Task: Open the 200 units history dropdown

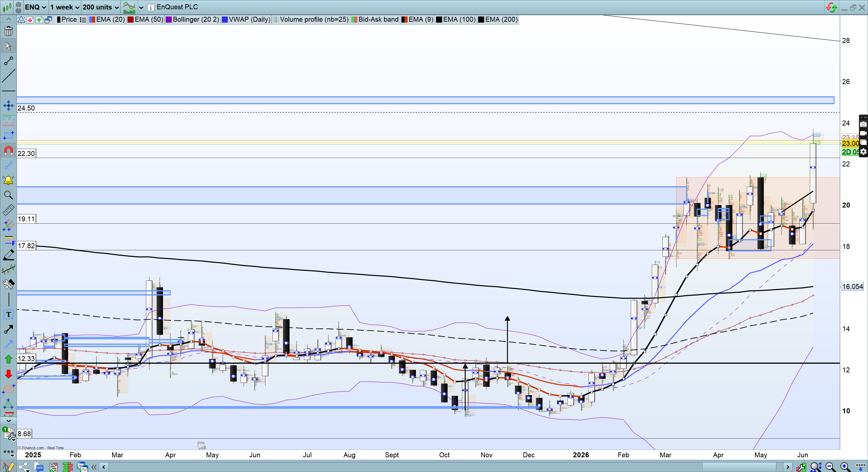Action: 101,7
